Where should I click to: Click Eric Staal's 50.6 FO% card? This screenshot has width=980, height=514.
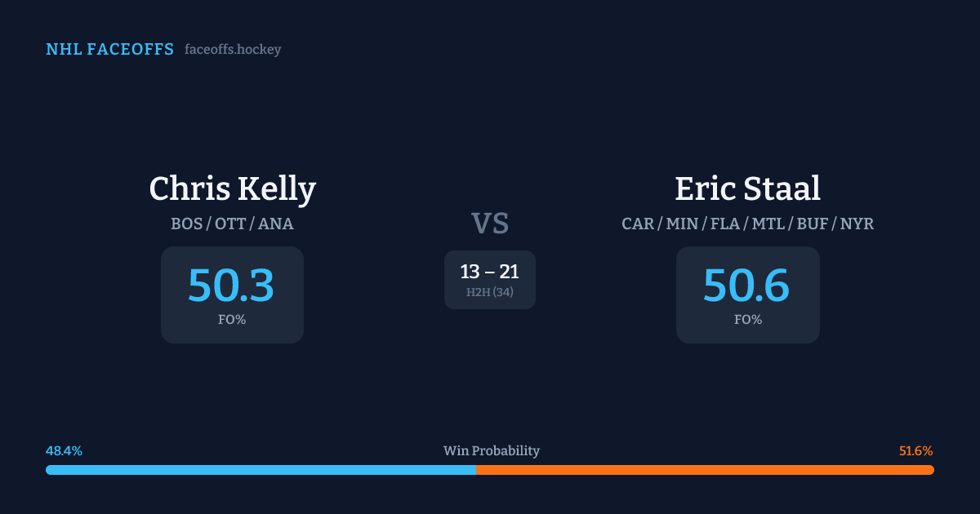click(747, 295)
